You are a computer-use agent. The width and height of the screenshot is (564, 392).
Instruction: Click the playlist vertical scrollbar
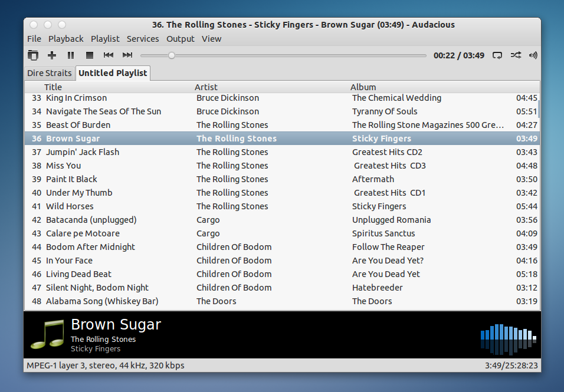539,109
